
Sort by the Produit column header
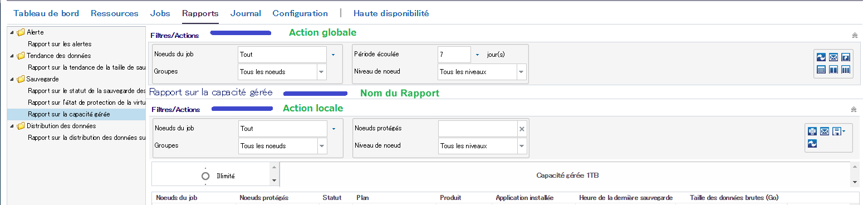click(x=450, y=198)
